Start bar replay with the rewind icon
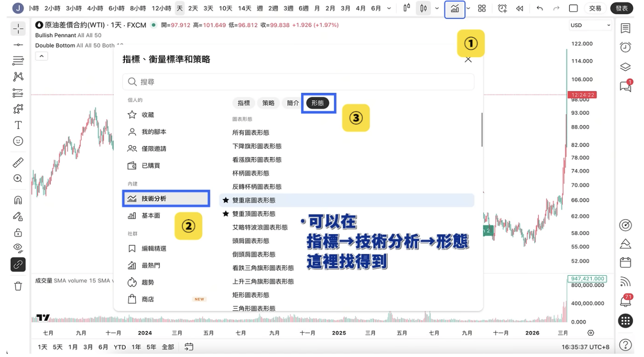The height and width of the screenshot is (357, 644). click(x=519, y=8)
